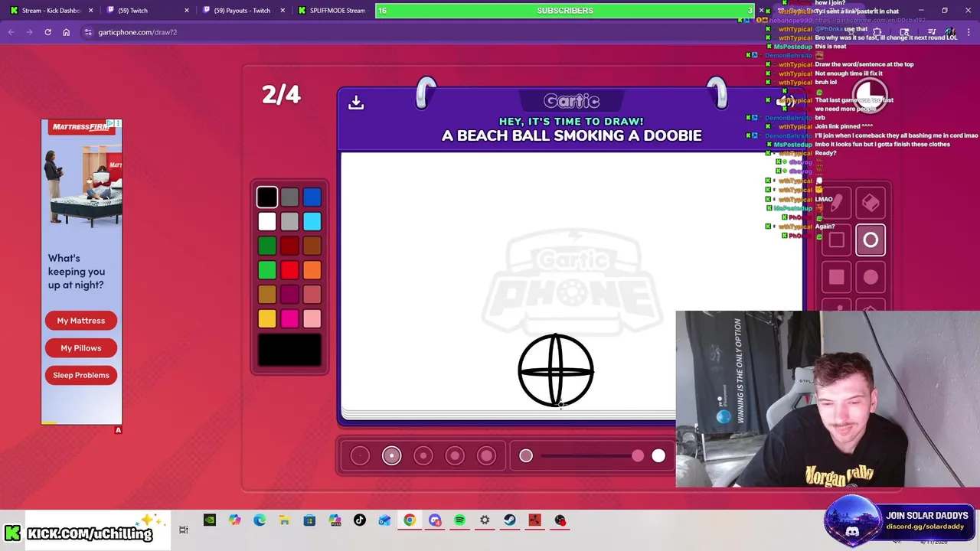The width and height of the screenshot is (980, 551).
Task: Close the (59) Twitch tab
Action: (x=186, y=11)
